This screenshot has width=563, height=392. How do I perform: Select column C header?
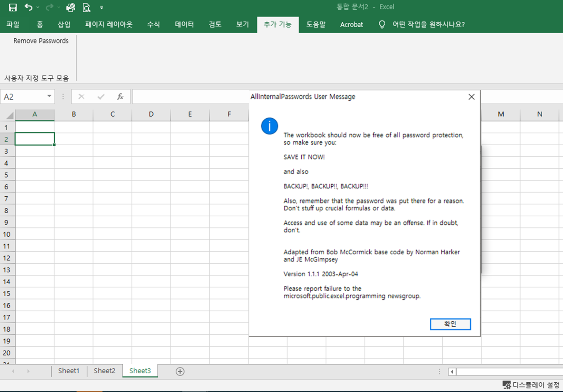(113, 114)
